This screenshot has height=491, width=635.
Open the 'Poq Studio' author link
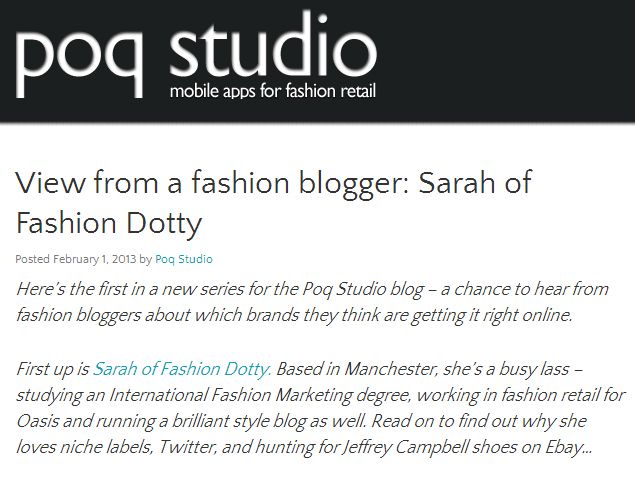[184, 259]
